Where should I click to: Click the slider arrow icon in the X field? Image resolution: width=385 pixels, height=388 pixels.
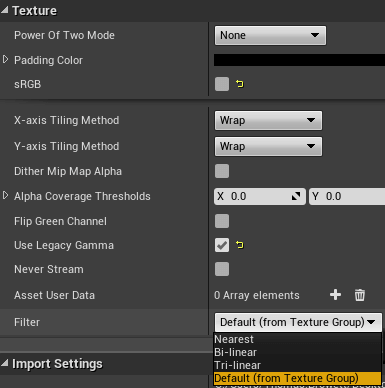(296, 196)
